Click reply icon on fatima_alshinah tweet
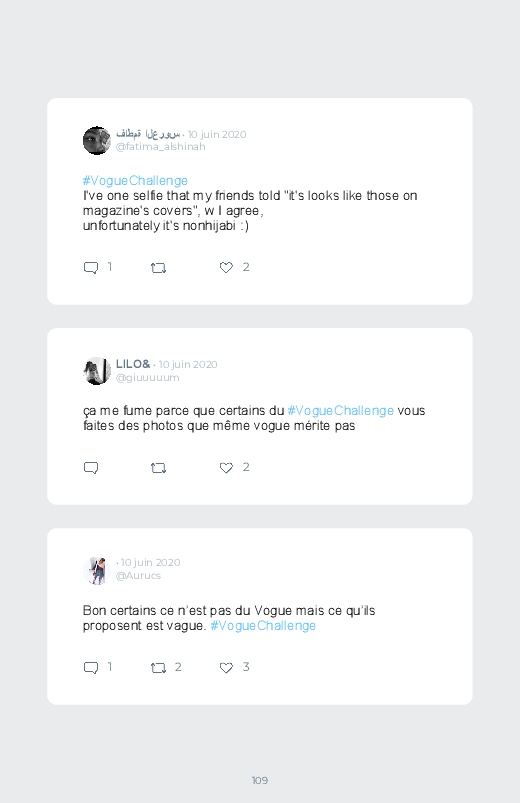 click(91, 268)
